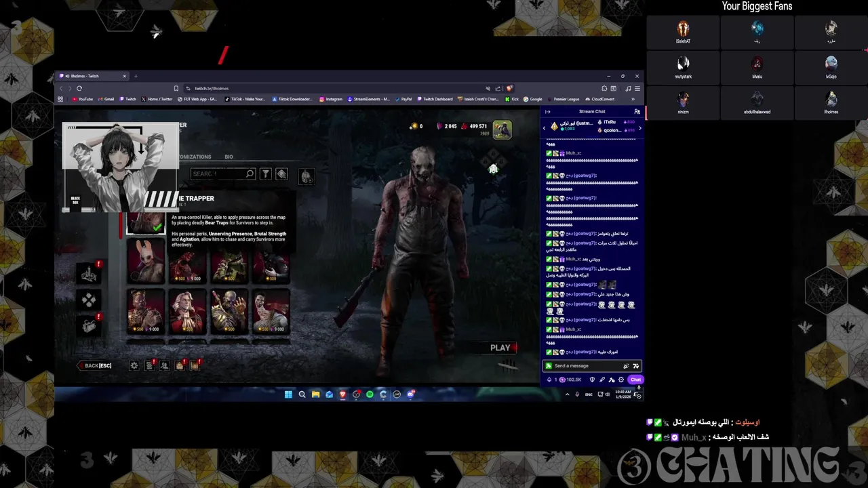Open the browser hamburger menu
The image size is (868, 488).
[x=637, y=88]
